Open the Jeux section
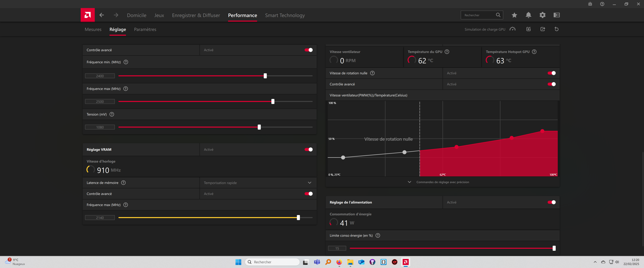Image resolution: width=644 pixels, height=268 pixels. click(x=159, y=15)
